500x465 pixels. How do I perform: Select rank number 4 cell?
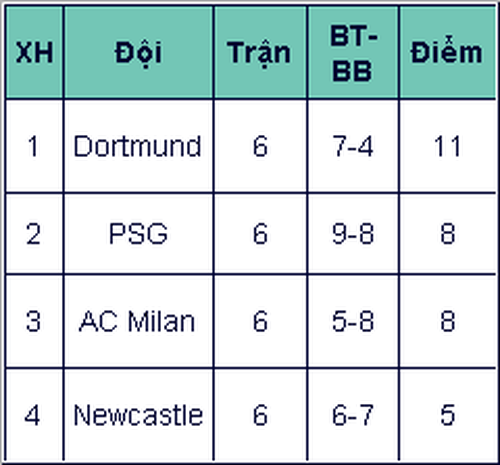tap(34, 415)
